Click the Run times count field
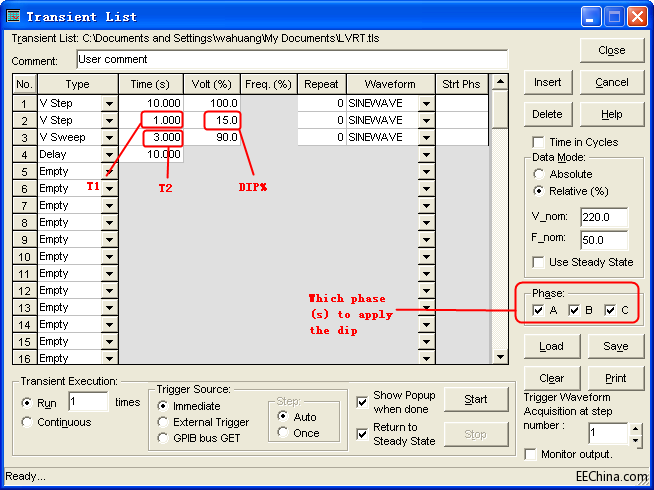The height and width of the screenshot is (490, 654). click(x=88, y=402)
